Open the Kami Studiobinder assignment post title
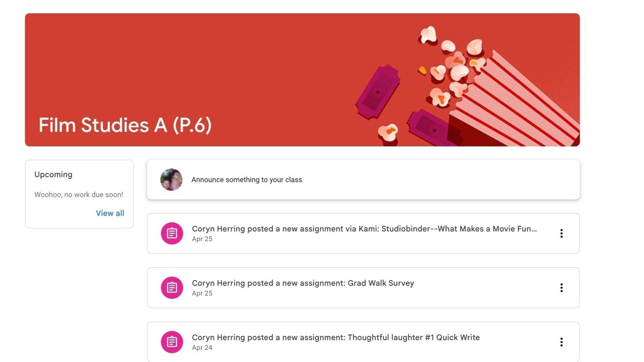The height and width of the screenshot is (362, 644). click(x=364, y=229)
